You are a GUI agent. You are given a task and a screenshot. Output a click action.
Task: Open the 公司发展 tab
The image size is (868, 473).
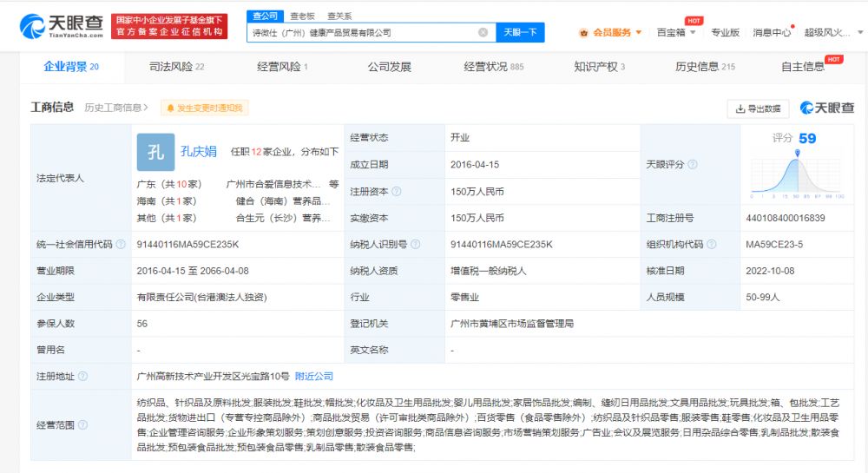pyautogui.click(x=389, y=67)
